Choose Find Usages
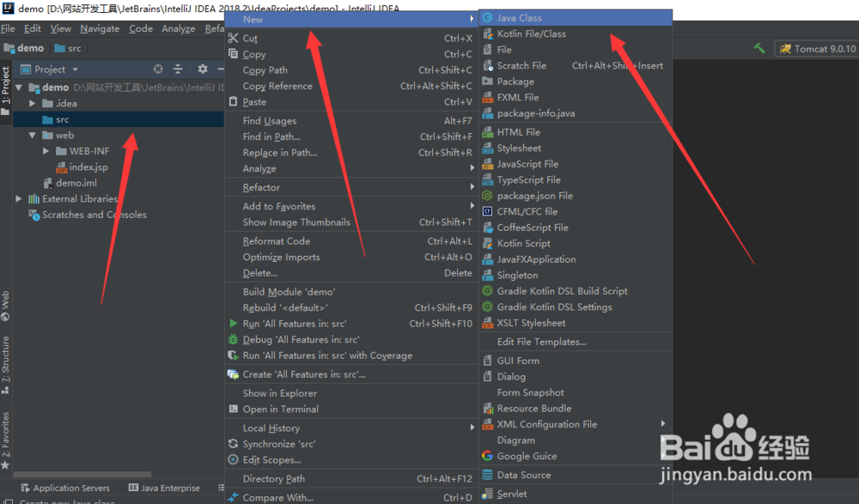 pyautogui.click(x=351, y=120)
